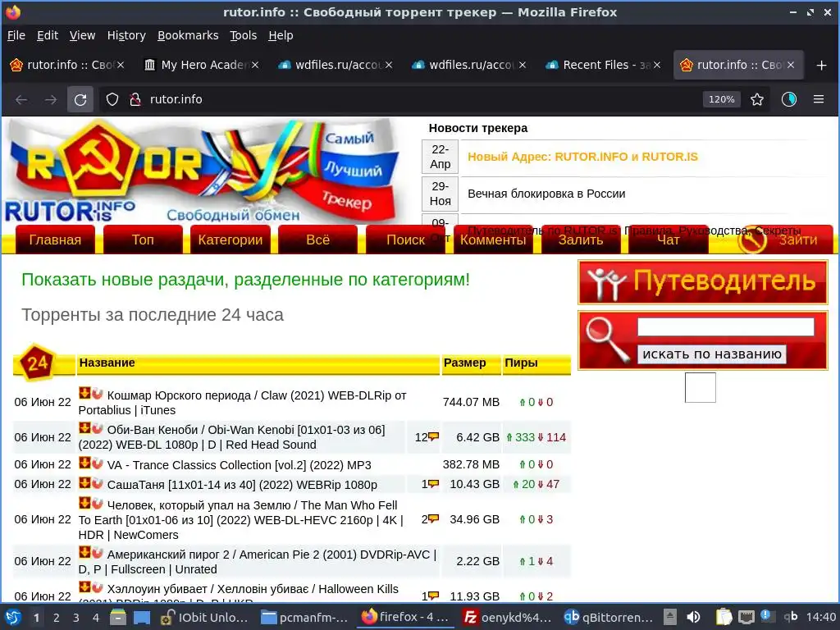The width and height of the screenshot is (840, 630).
Task: Open the Bookmarks menu
Action: click(188, 35)
